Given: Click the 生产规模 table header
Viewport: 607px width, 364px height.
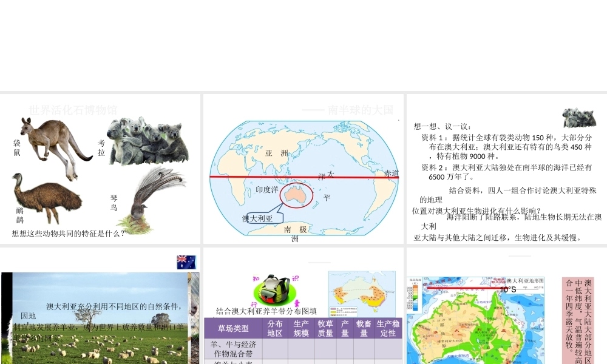Looking at the screenshot, I should (301, 328).
